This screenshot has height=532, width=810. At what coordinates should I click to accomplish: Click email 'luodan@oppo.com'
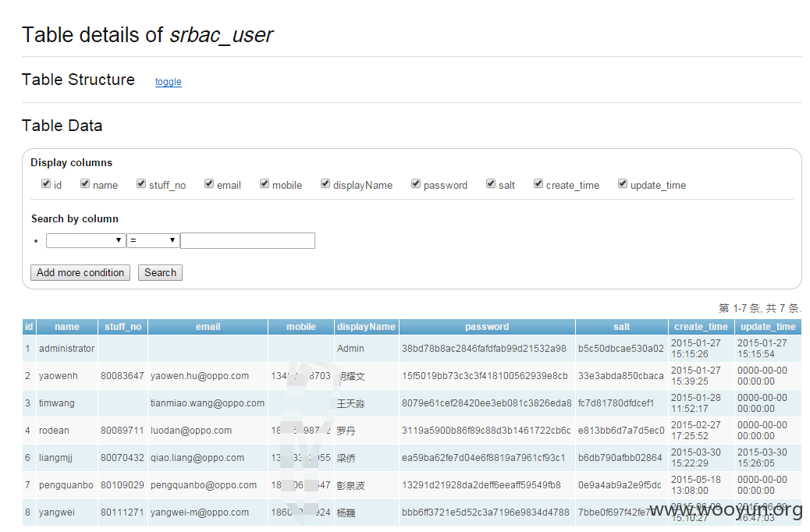[x=191, y=431]
